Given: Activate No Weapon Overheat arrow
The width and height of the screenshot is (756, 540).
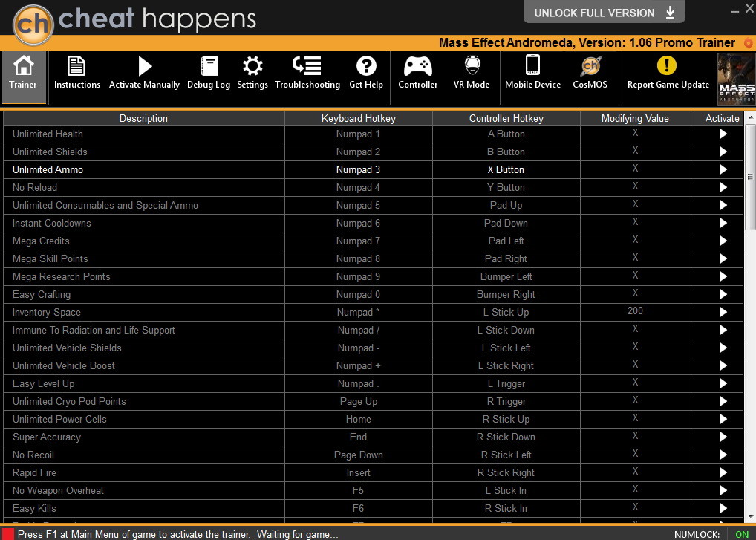Looking at the screenshot, I should (x=723, y=491).
